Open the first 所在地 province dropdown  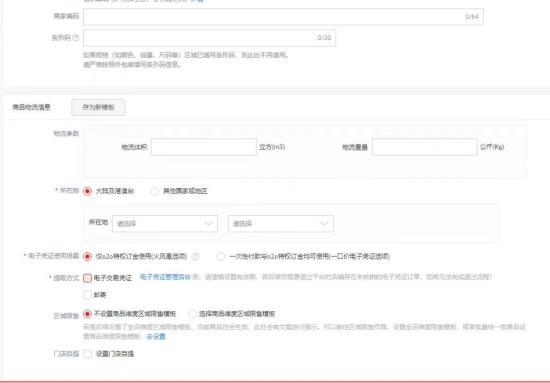click(165, 224)
